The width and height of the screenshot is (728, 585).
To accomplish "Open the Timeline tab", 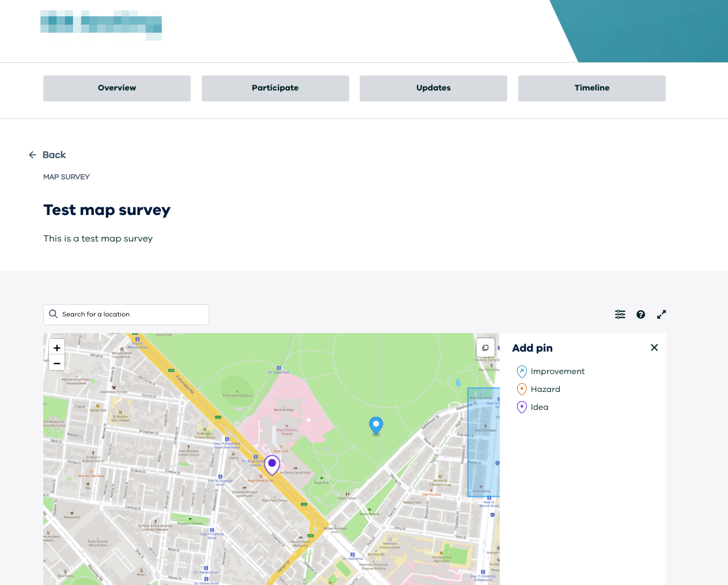I will pos(591,88).
